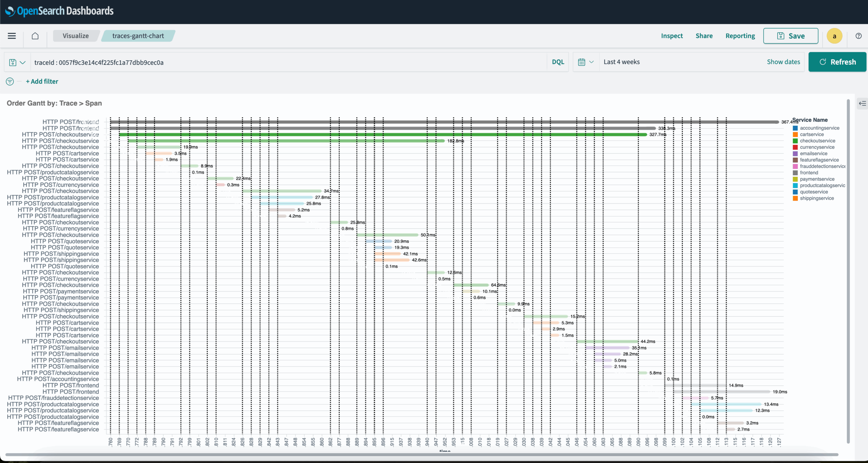
Task: Add a filter with Add filter link
Action: point(42,81)
